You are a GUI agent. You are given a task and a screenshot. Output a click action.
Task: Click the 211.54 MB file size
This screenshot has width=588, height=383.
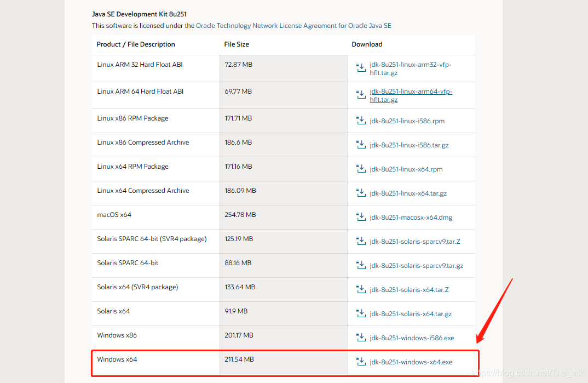click(x=239, y=359)
